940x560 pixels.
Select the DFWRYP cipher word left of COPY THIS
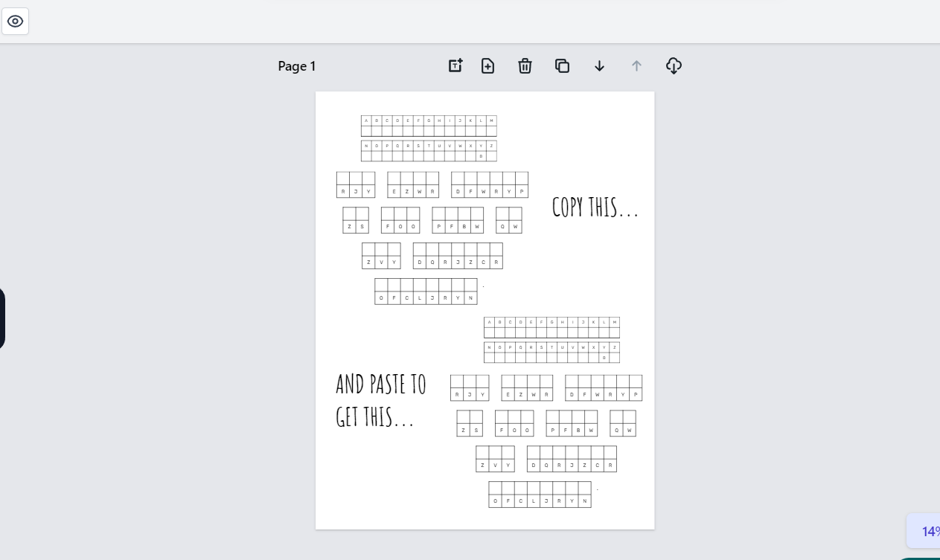(490, 185)
